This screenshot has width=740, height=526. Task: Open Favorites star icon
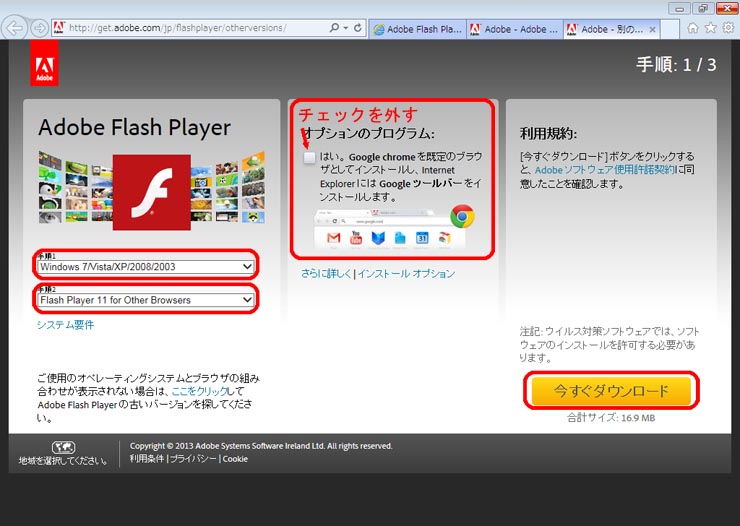click(710, 28)
